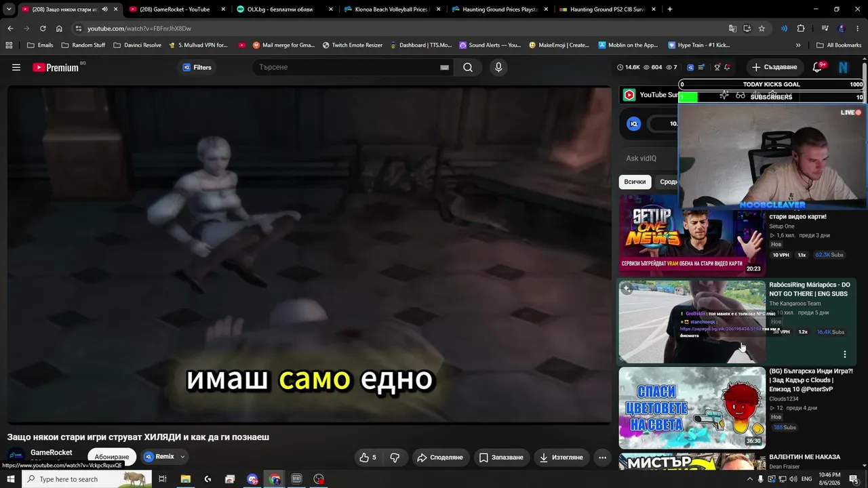Switch to Haunting Ground Prices tab
868x488 pixels.
(x=500, y=9)
